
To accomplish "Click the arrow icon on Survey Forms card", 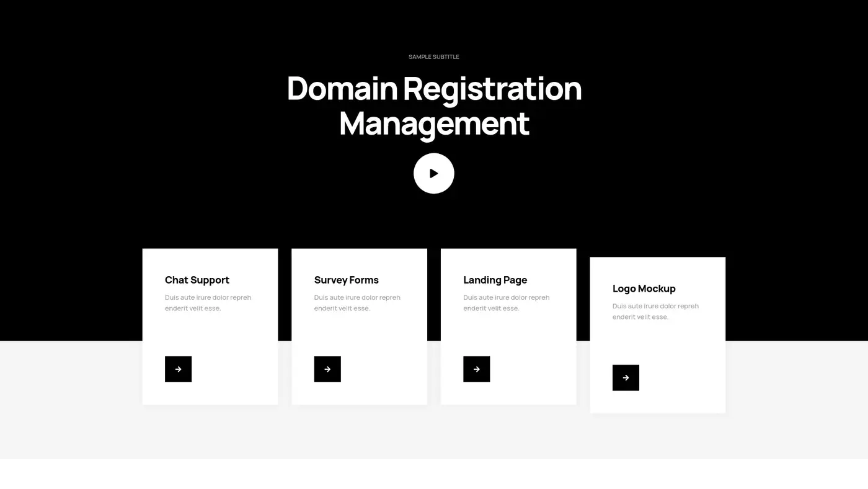I will [x=327, y=369].
